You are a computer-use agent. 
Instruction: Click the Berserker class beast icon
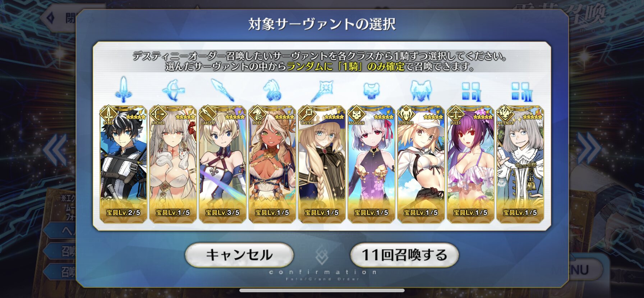point(421,90)
